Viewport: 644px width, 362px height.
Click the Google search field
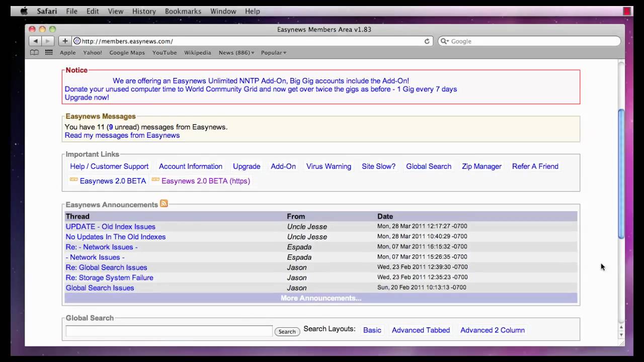(529, 41)
